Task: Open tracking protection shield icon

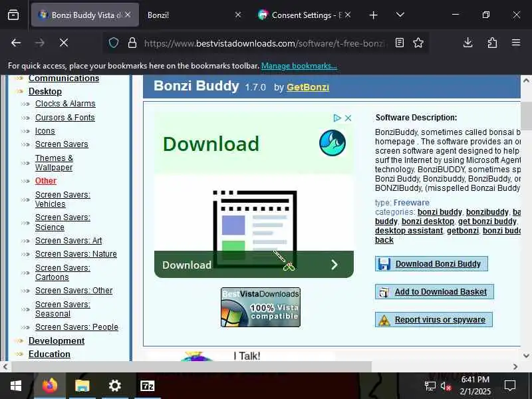Action: pyautogui.click(x=114, y=43)
